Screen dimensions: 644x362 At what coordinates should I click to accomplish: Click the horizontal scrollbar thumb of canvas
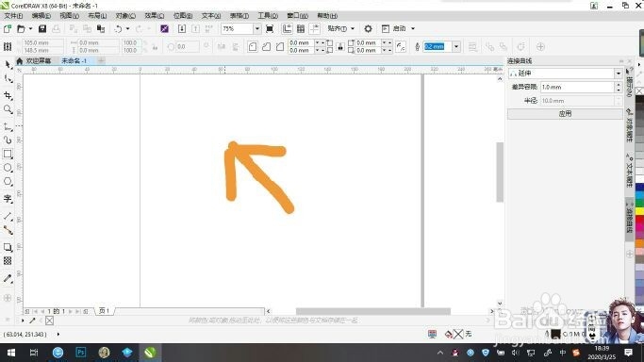click(x=373, y=311)
